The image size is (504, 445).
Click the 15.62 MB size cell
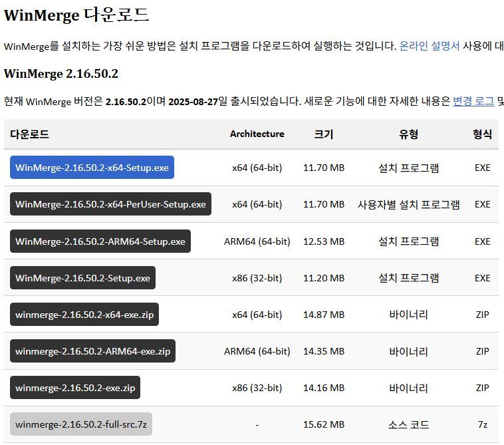(324, 425)
